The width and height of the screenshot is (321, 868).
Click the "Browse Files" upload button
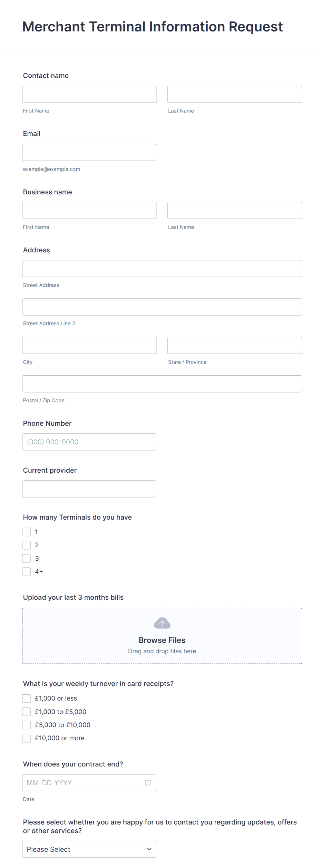click(162, 640)
